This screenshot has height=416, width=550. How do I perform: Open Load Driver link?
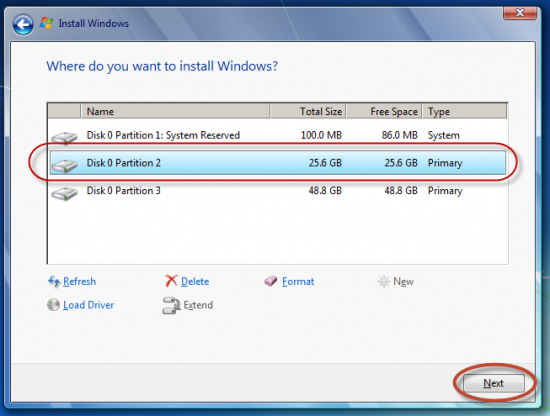coord(88,305)
